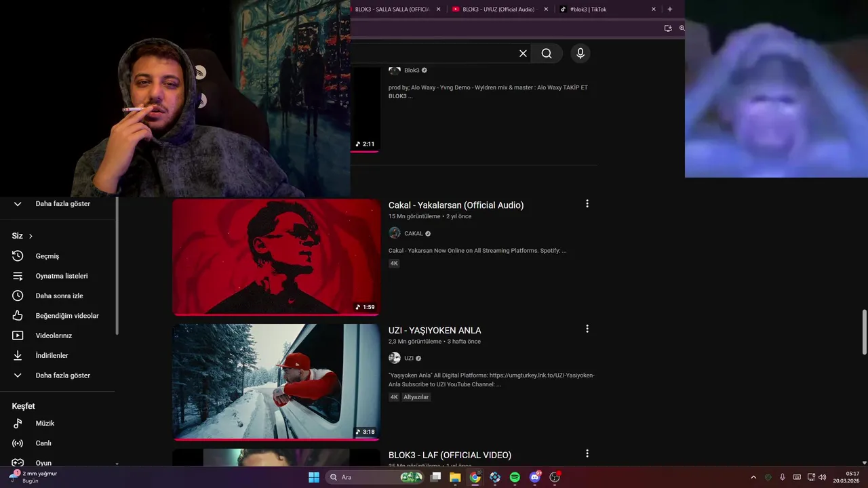Click the Beğendiğim videolar thumbs-up icon

coord(18,315)
